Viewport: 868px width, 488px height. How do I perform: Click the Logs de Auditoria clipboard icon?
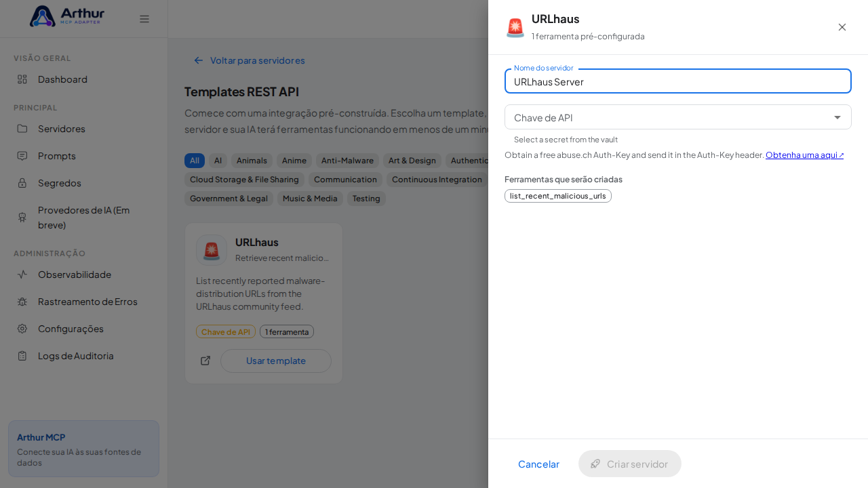point(22,356)
